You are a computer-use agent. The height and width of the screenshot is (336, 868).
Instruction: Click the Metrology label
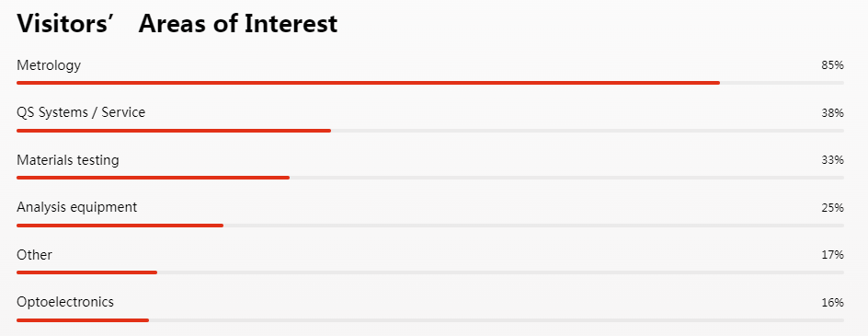click(49, 66)
